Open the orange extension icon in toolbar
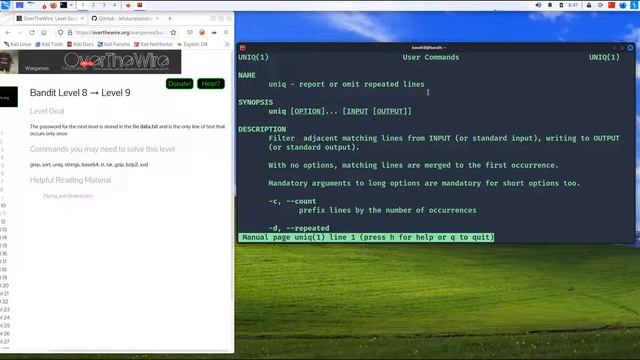The width and height of the screenshot is (640, 360). [x=202, y=32]
